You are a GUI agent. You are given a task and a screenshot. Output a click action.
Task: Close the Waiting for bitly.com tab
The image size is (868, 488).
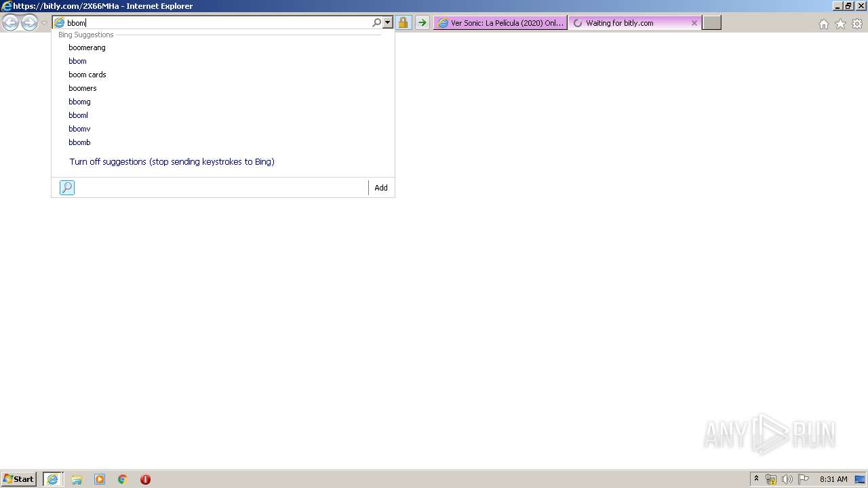pos(694,22)
